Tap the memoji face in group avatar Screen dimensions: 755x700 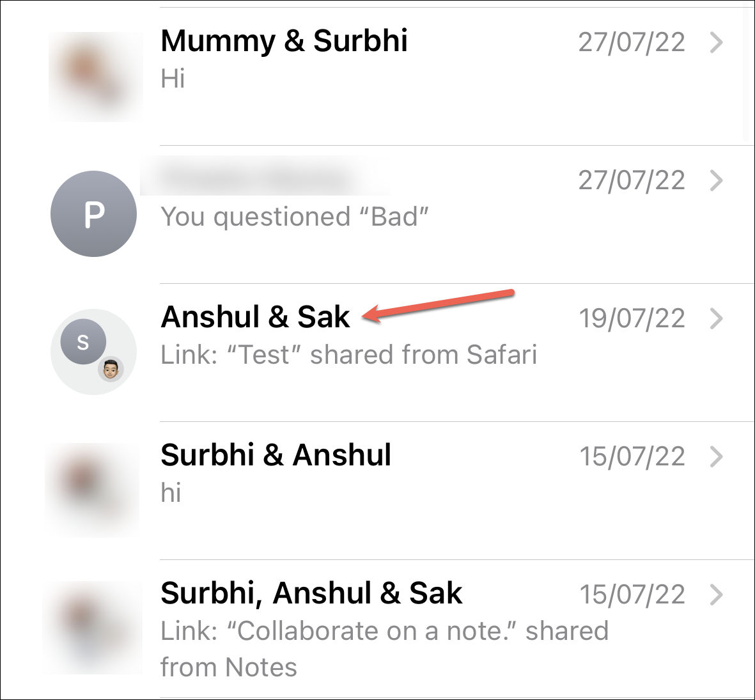point(111,369)
